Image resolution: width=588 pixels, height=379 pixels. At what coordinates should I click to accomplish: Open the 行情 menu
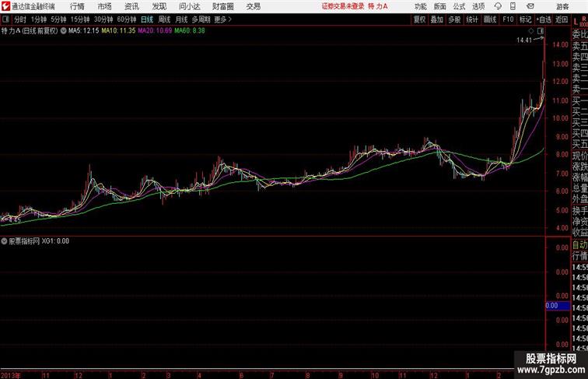tap(77, 6)
